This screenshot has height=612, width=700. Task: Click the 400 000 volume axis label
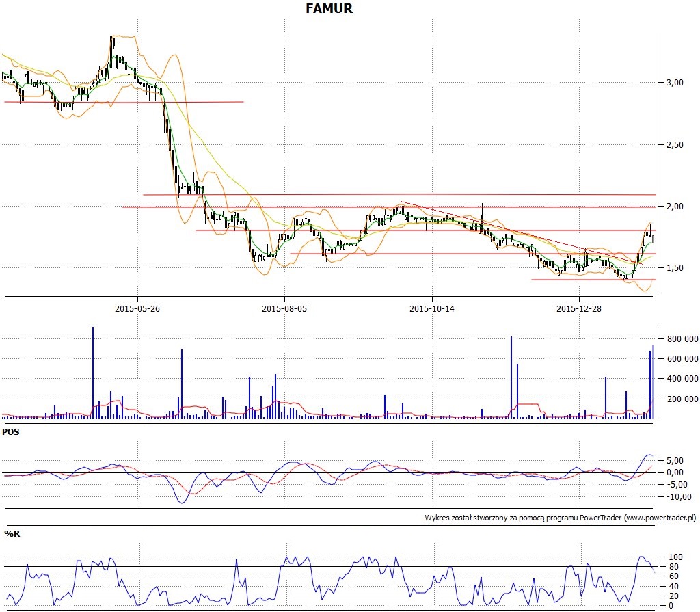tap(683, 378)
